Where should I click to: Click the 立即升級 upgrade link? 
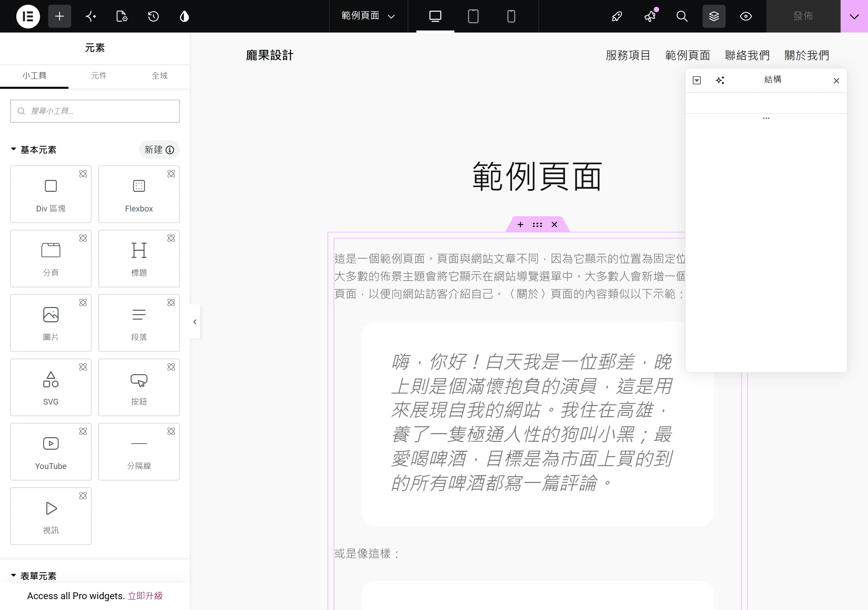[145, 596]
